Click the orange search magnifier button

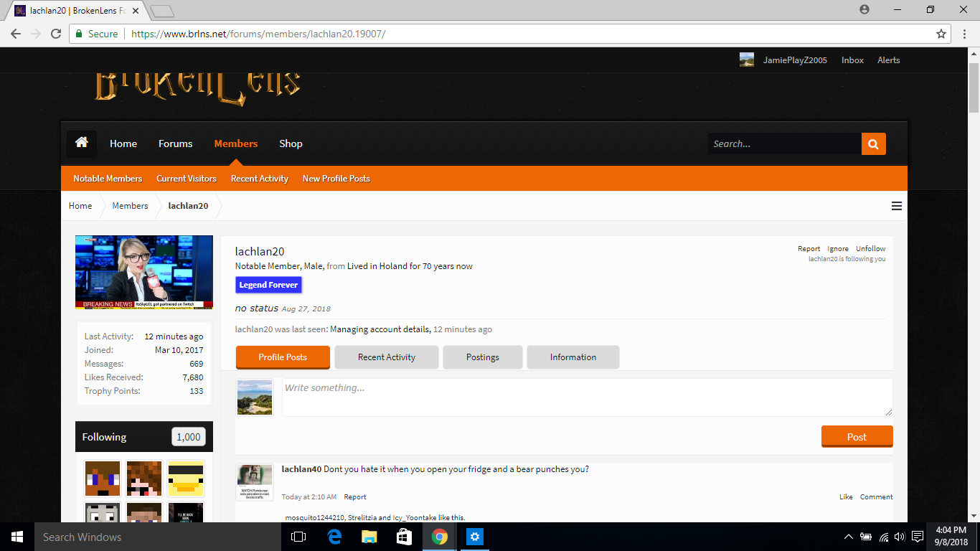(873, 143)
